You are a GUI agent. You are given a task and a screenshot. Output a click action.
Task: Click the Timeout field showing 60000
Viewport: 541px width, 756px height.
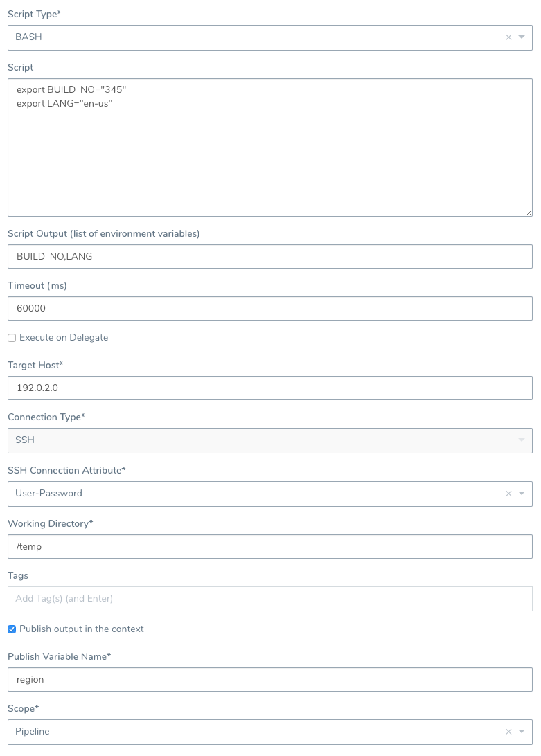pos(269,309)
